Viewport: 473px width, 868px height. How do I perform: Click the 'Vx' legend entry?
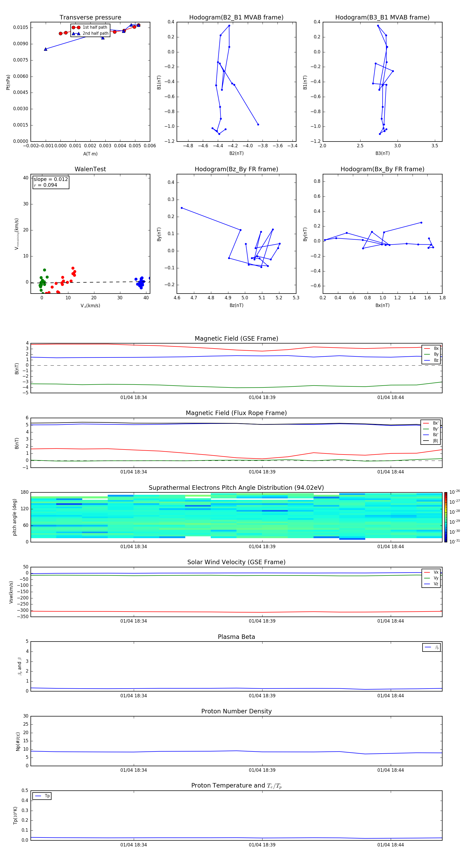(431, 573)
